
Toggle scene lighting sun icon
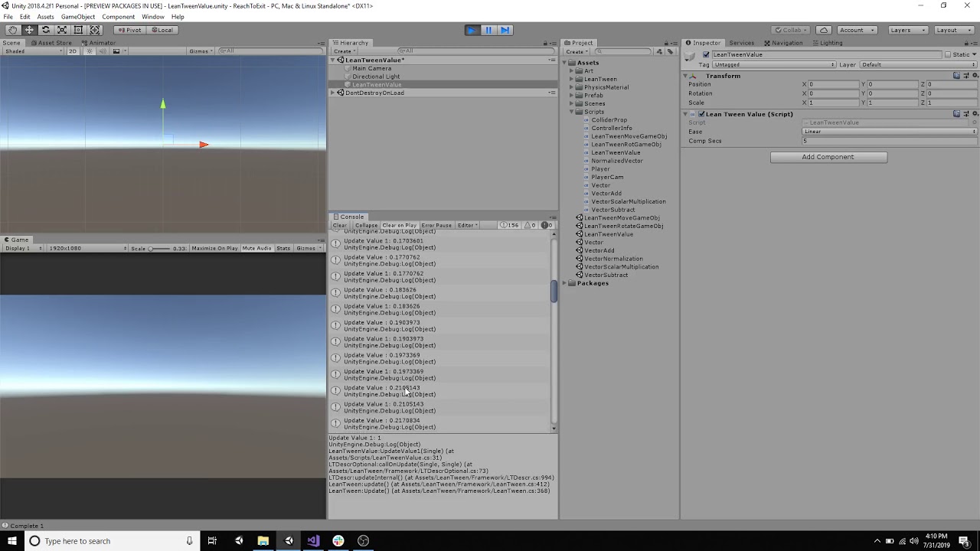point(90,51)
